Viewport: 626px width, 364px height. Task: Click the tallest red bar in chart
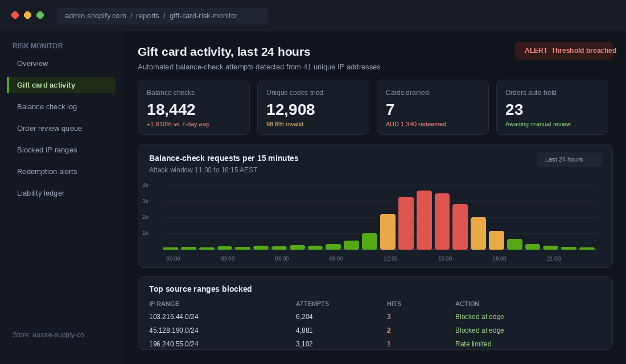click(x=424, y=220)
